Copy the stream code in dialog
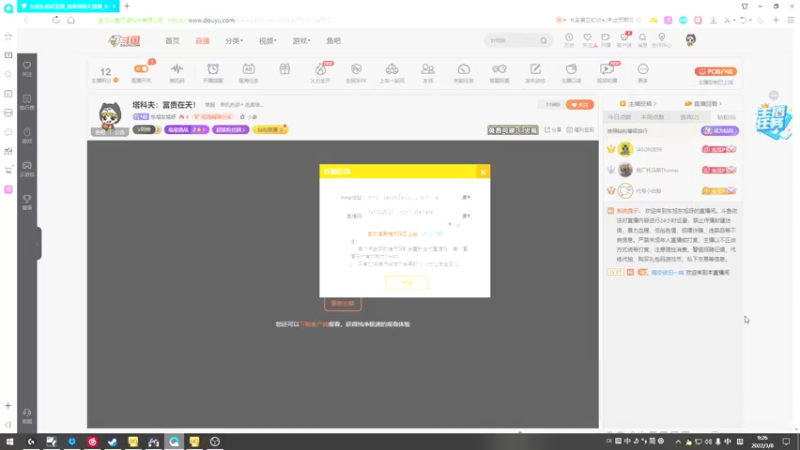Screen dimensions: 800x450 click(x=466, y=216)
